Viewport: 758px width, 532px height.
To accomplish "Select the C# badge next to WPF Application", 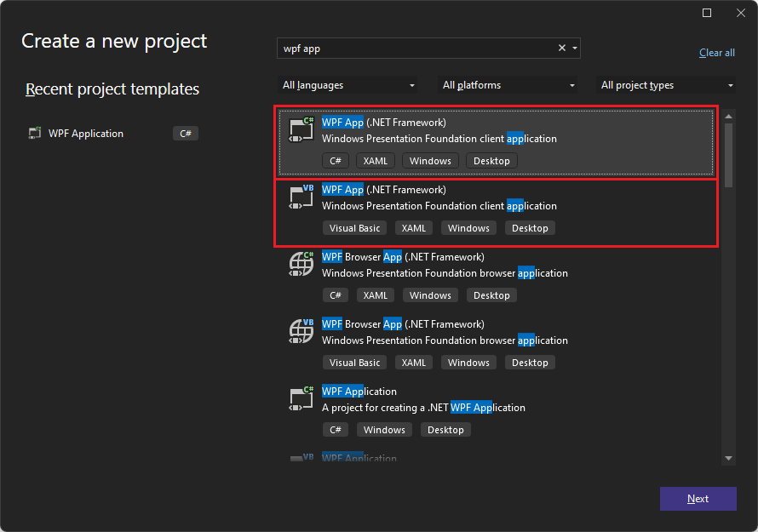I will [x=185, y=133].
